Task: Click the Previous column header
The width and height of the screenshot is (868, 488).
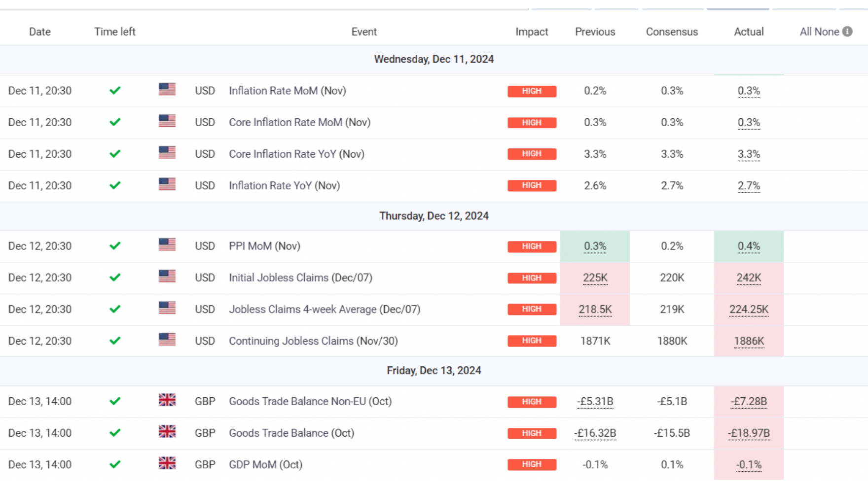Action: [x=595, y=32]
